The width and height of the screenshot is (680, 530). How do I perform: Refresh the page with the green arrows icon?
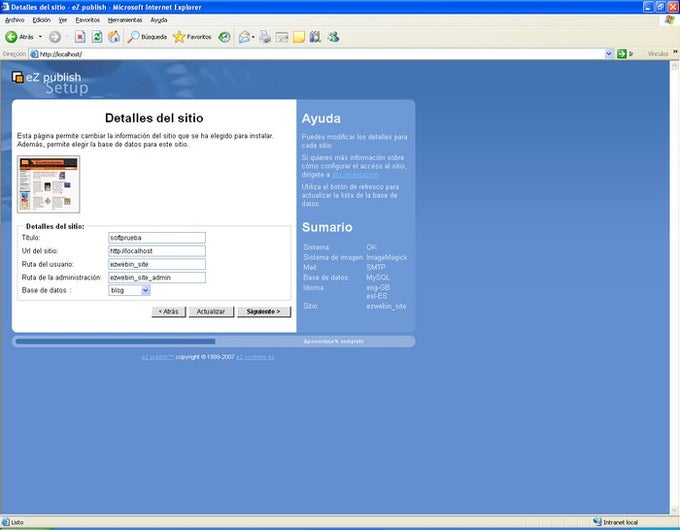click(97, 37)
